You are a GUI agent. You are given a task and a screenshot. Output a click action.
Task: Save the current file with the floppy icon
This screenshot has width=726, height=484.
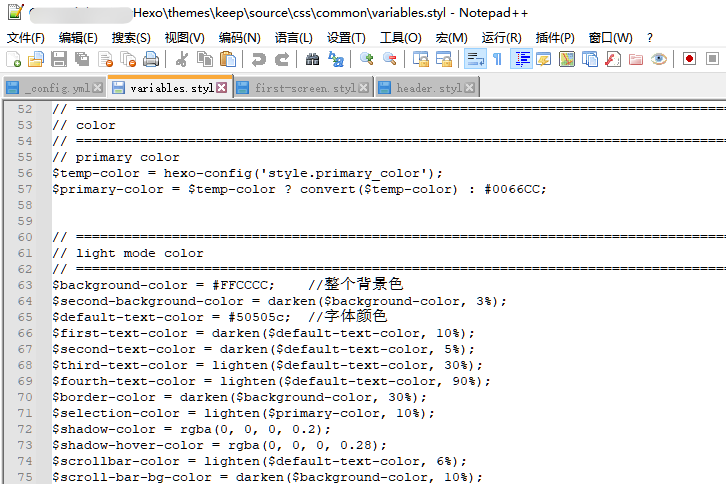click(x=59, y=59)
